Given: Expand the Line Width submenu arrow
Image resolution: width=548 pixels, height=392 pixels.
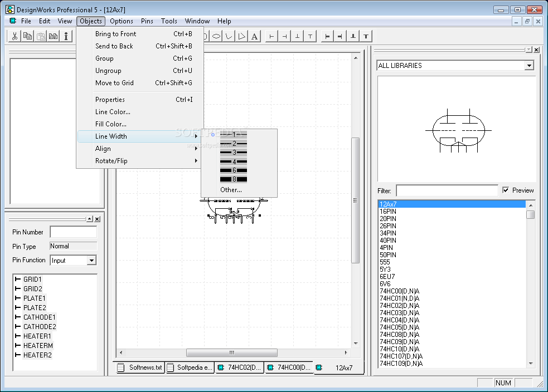Looking at the screenshot, I should pos(196,136).
